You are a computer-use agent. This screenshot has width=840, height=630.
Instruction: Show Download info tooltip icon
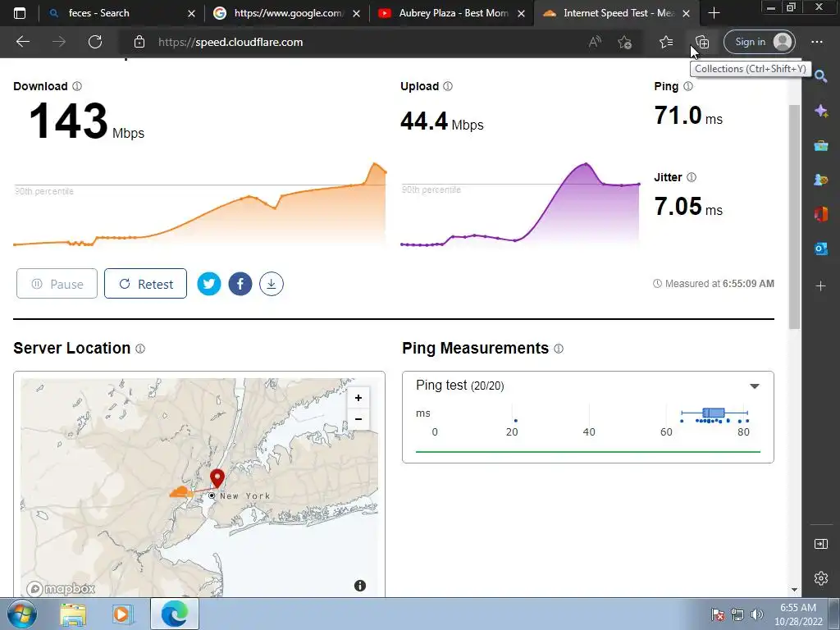pos(77,86)
